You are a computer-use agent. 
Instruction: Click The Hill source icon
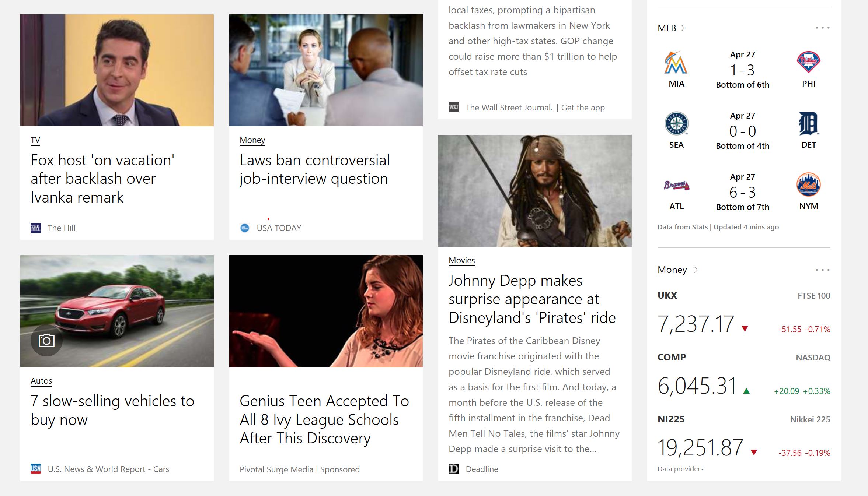pyautogui.click(x=36, y=228)
